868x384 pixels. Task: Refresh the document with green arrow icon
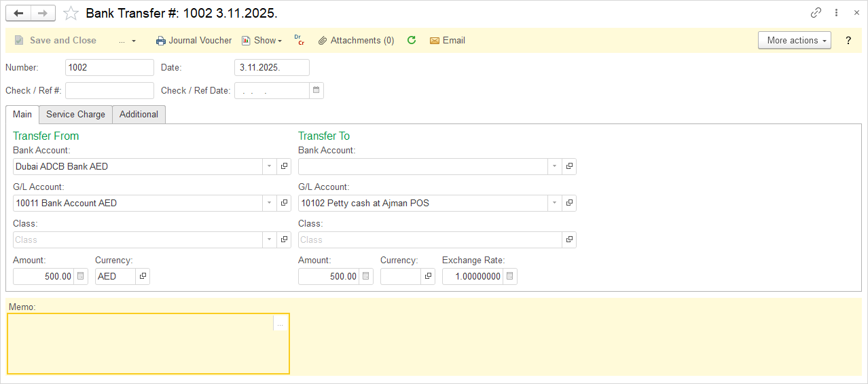[411, 40]
